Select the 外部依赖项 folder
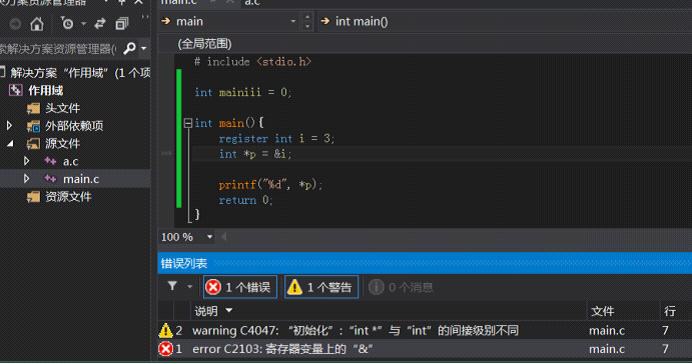 click(x=74, y=126)
